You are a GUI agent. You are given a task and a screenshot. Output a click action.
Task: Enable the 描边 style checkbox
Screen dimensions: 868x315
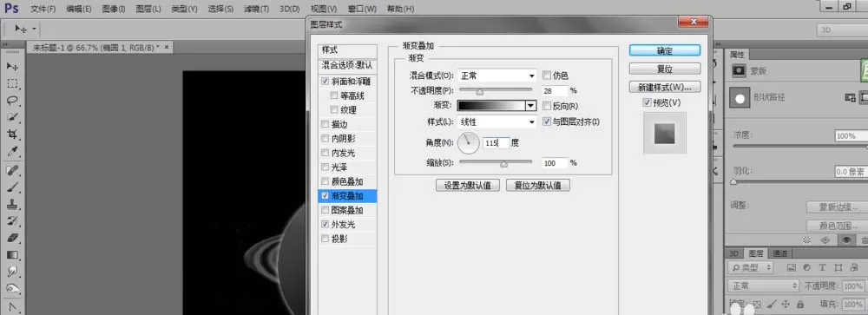(x=325, y=124)
